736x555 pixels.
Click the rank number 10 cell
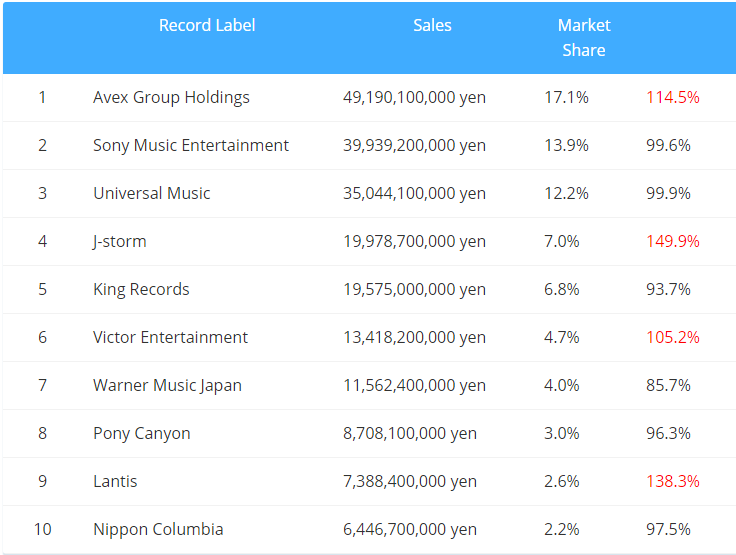pos(42,529)
